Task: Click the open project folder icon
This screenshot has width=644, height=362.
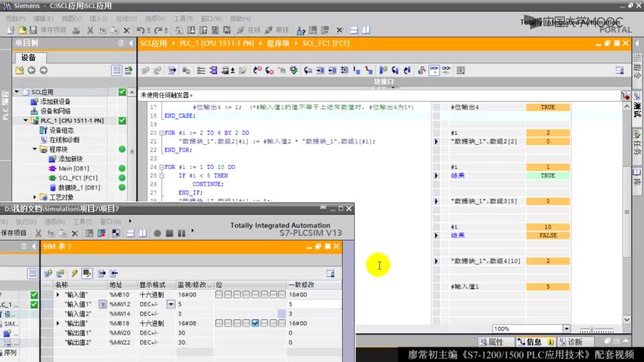Action: [x=22, y=30]
